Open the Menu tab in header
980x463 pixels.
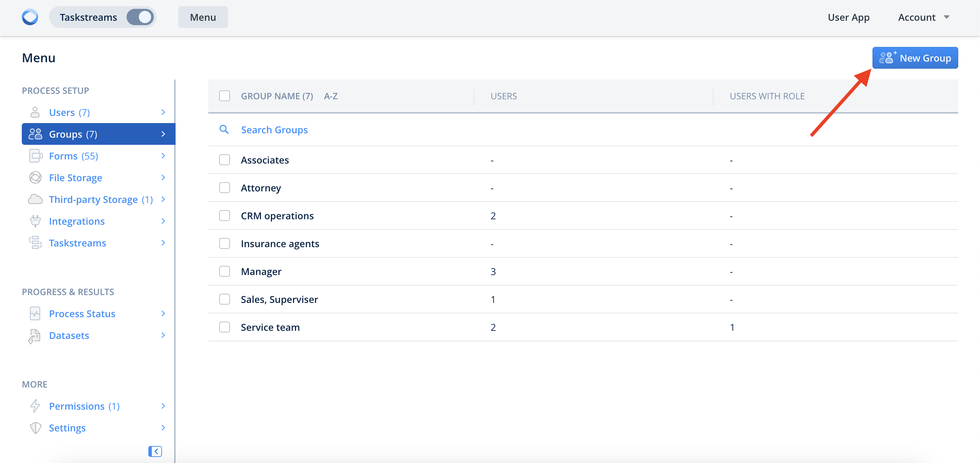point(203,17)
